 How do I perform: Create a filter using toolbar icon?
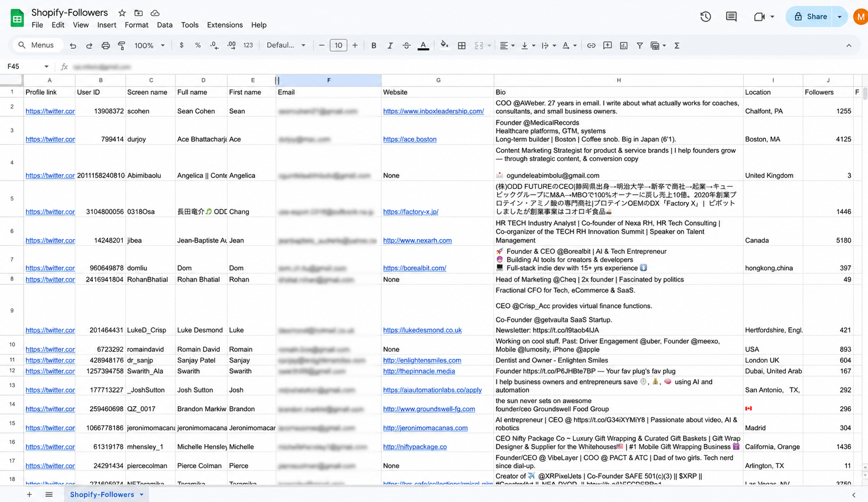[640, 45]
